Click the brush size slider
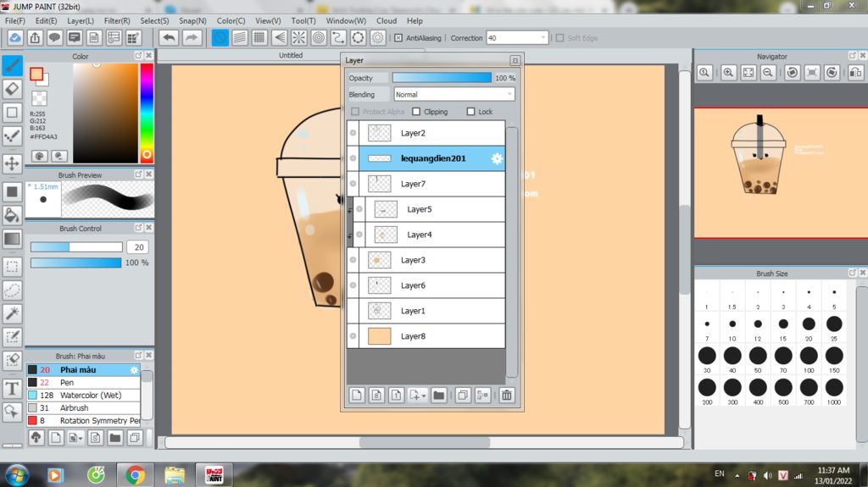Screen dimensions: 868x487 point(76,247)
